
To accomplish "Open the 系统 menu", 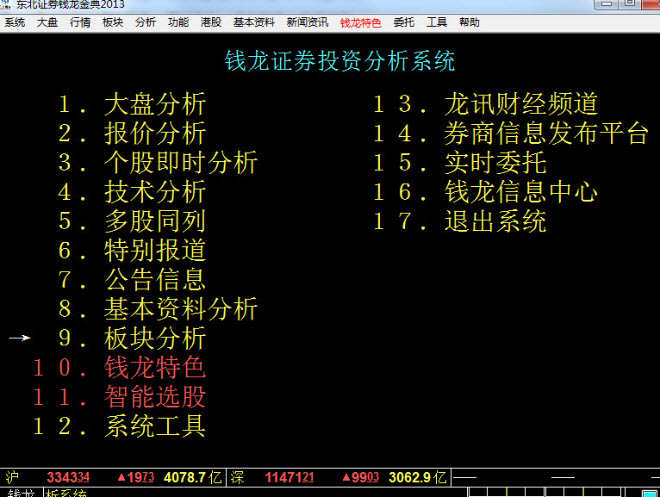I will (x=15, y=22).
